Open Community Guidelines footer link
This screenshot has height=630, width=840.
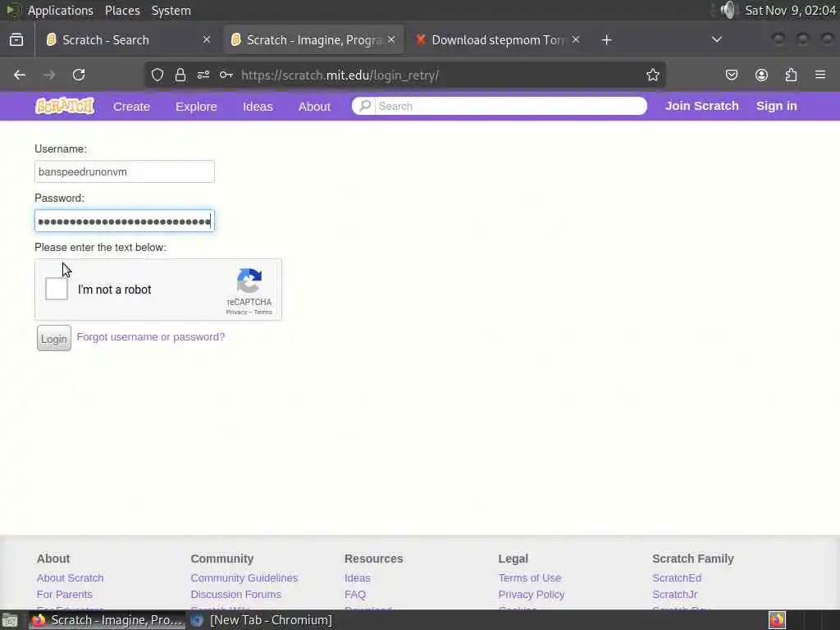pyautogui.click(x=244, y=578)
